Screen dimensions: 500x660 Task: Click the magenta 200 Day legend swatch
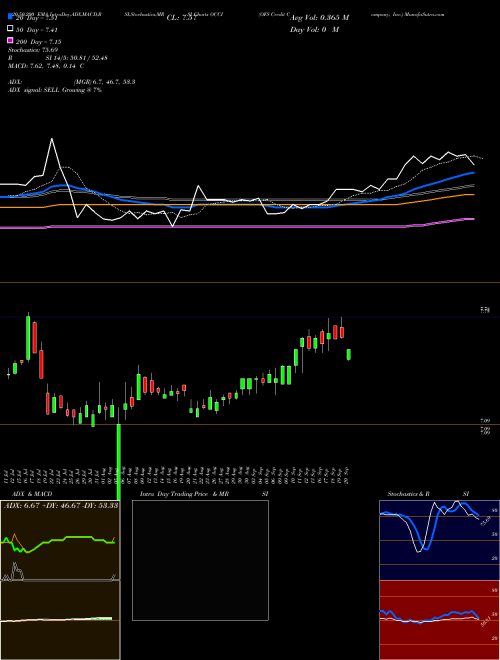click(10, 40)
